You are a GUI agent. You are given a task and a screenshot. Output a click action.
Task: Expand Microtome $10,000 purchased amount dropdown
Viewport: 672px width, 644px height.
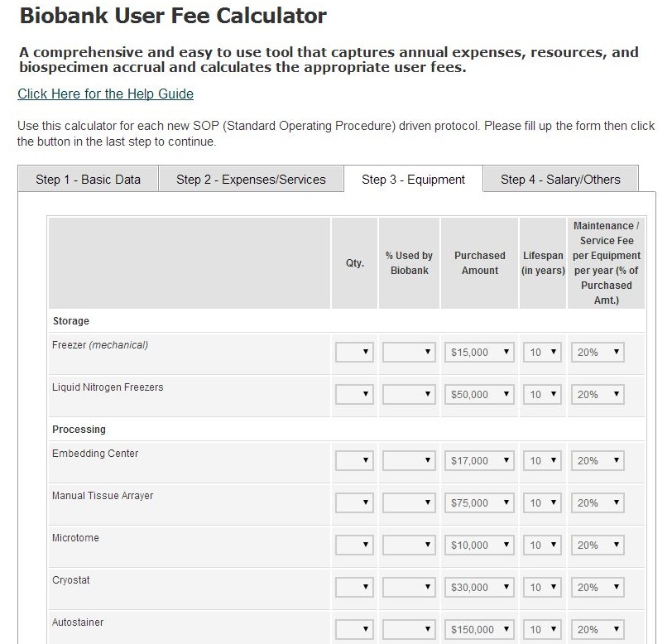pos(479,545)
